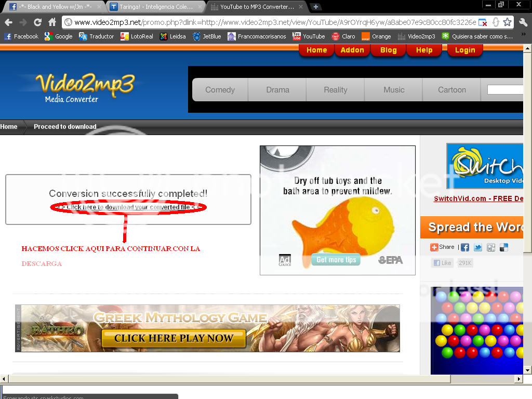Open the JetBlue bookmark

pyautogui.click(x=207, y=36)
